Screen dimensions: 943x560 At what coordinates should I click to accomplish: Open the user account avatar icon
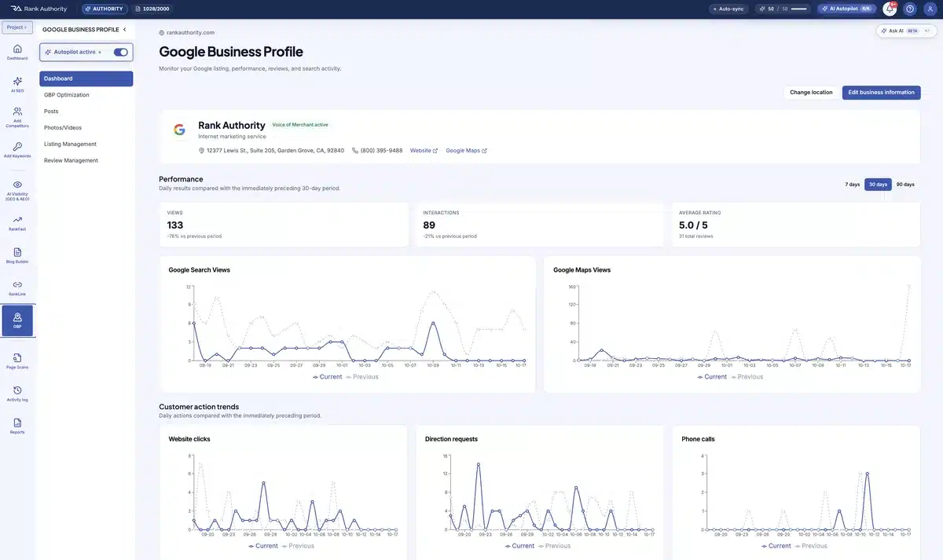coord(930,9)
